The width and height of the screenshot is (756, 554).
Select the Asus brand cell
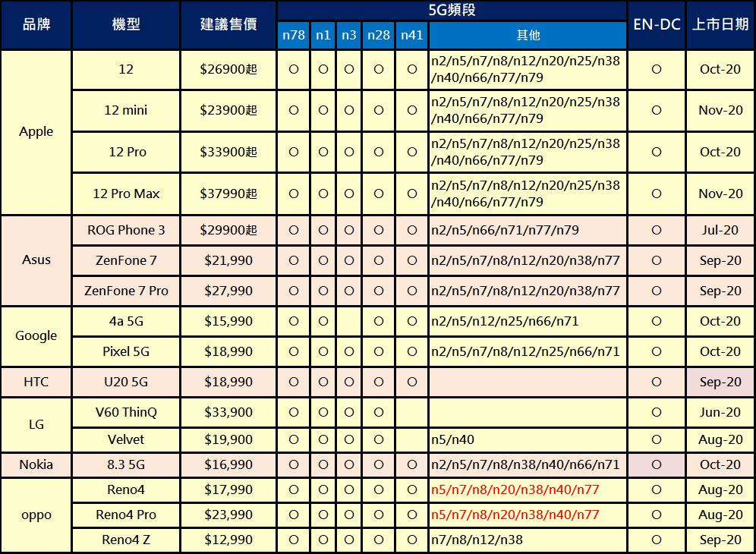point(36,260)
